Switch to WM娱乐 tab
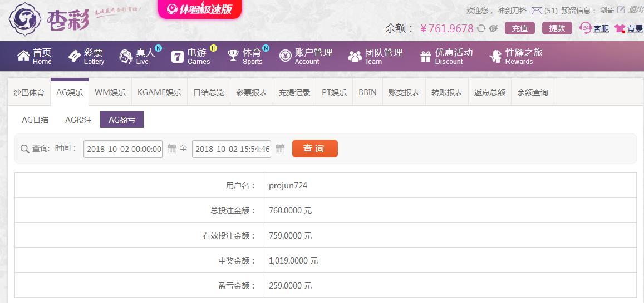Screen dimensions: 644x303 (110, 92)
